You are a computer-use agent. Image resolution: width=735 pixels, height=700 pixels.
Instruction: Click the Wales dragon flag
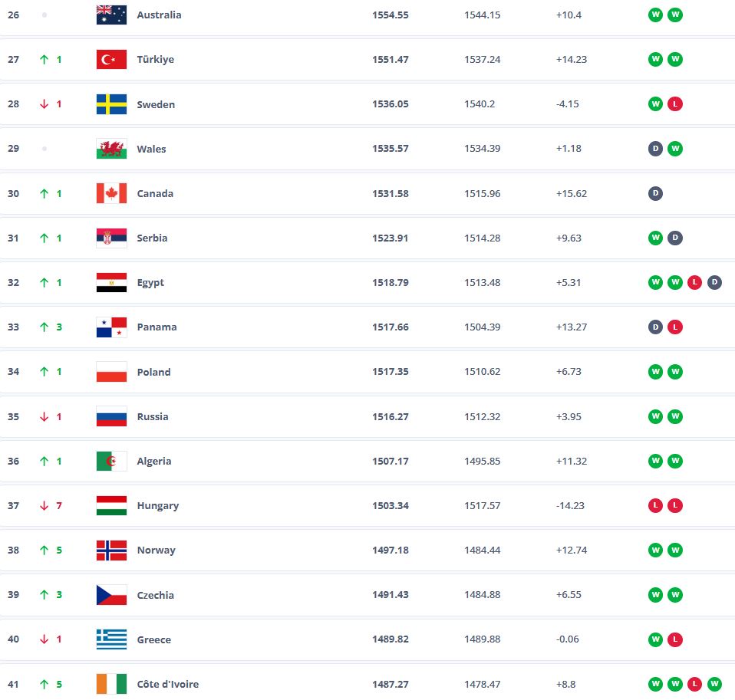pyautogui.click(x=111, y=149)
